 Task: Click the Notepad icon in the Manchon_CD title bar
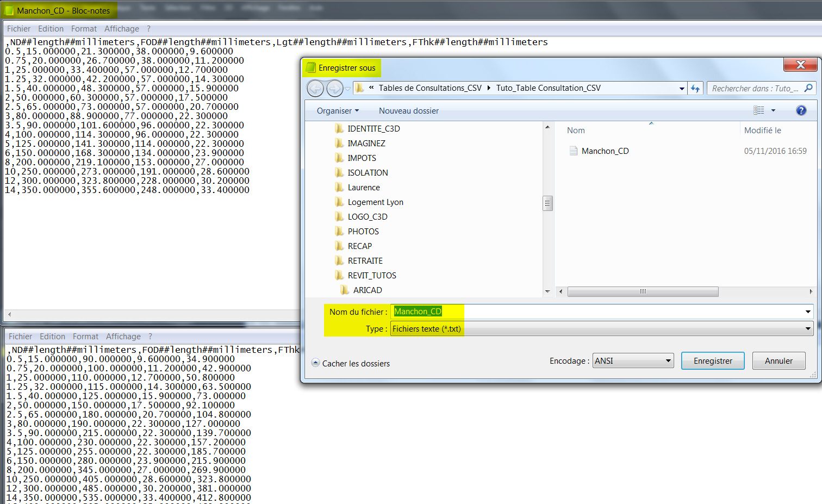8,9
